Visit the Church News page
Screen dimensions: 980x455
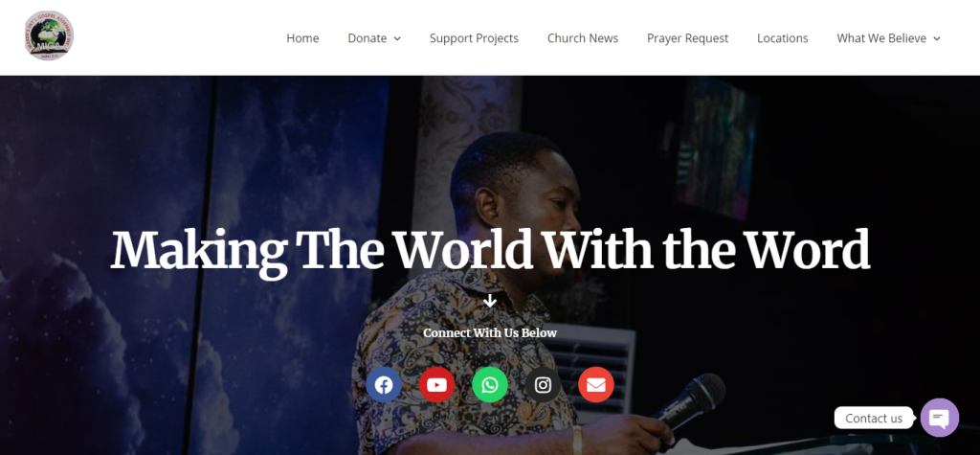[583, 38]
